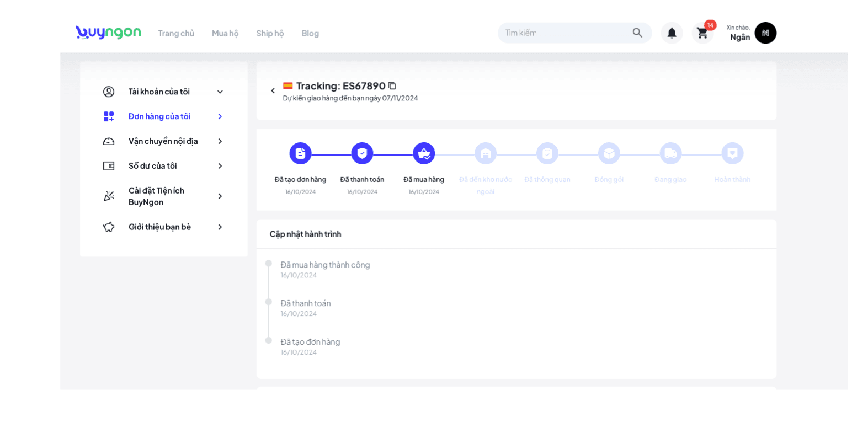
Task: Click the Đã tạo đơn hàng step icon
Action: (x=300, y=153)
